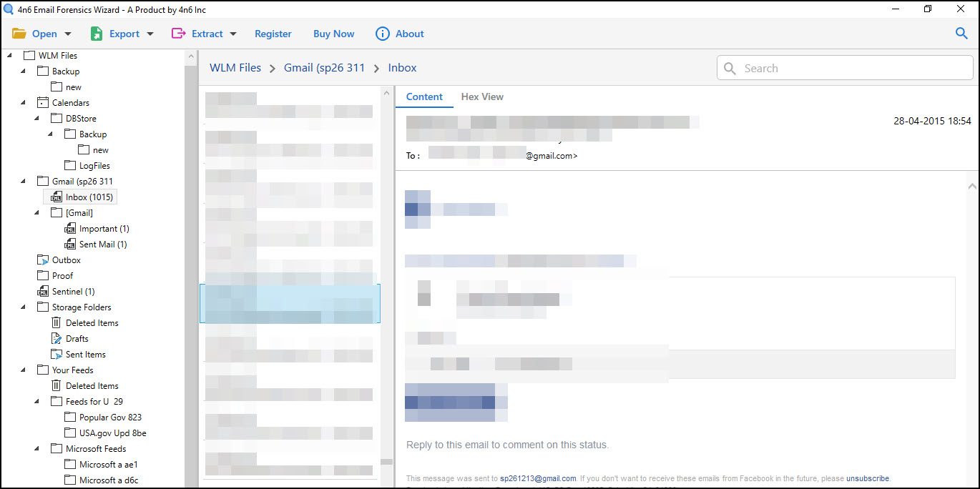Select the Drafts folder icon
This screenshot has width=980, height=489.
pos(57,338)
